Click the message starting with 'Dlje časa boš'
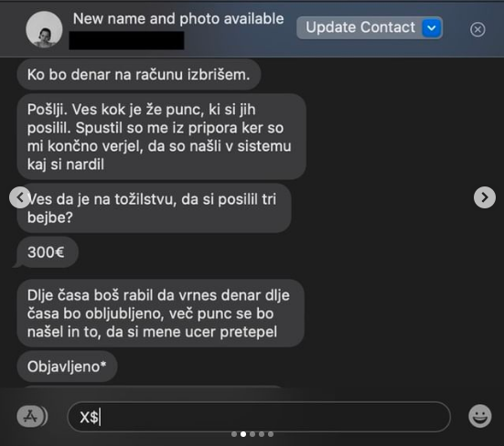 [x=160, y=313]
